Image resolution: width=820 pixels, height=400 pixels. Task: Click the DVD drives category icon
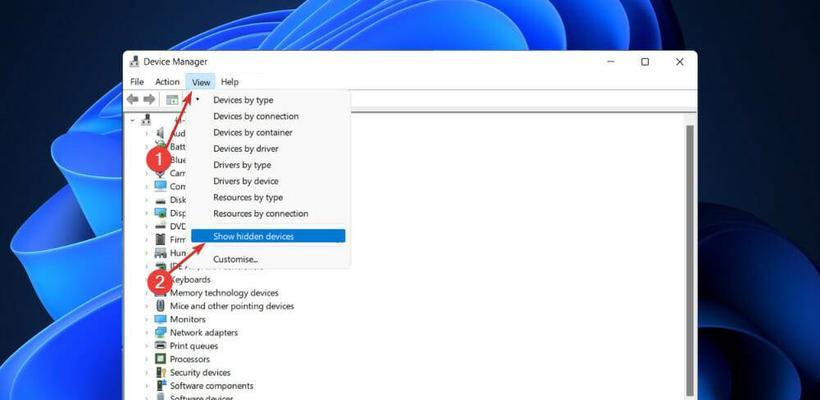(161, 226)
